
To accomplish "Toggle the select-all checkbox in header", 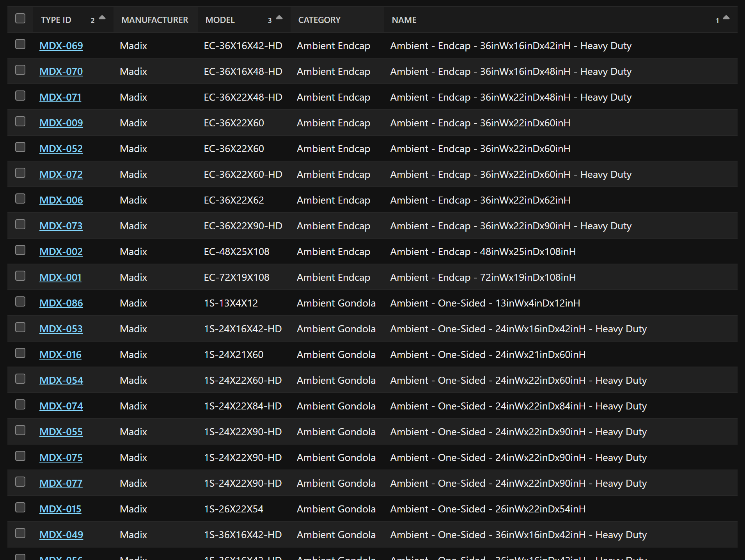I will [20, 19].
